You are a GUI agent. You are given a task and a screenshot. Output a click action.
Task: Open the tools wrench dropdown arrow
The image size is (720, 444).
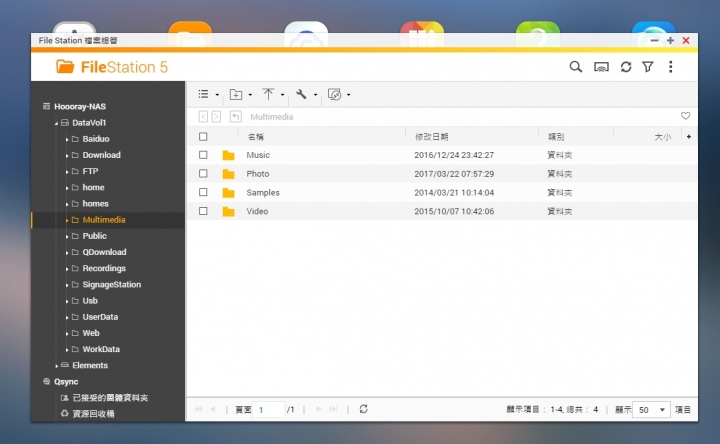pyautogui.click(x=315, y=95)
